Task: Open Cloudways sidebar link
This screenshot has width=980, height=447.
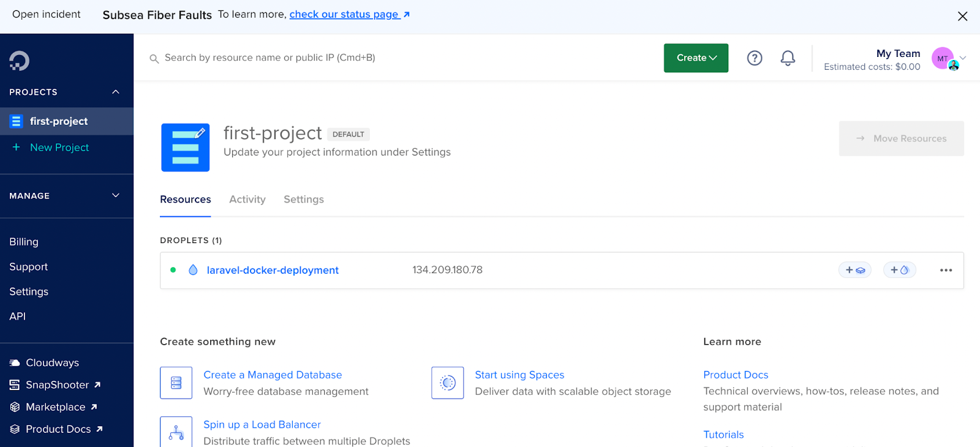Action: point(53,363)
